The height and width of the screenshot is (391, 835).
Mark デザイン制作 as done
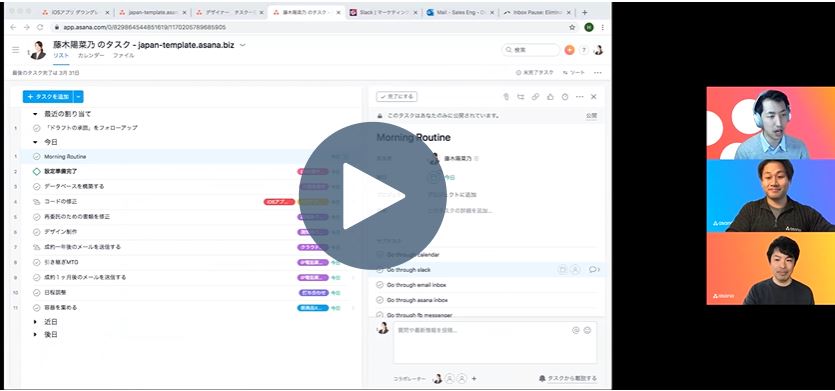point(36,232)
